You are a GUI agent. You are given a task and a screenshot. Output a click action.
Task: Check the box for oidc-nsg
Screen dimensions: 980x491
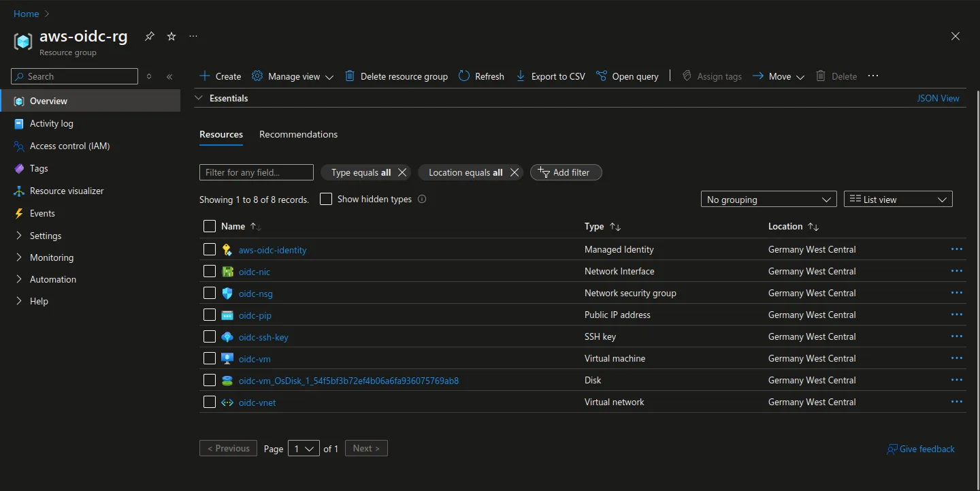210,294
